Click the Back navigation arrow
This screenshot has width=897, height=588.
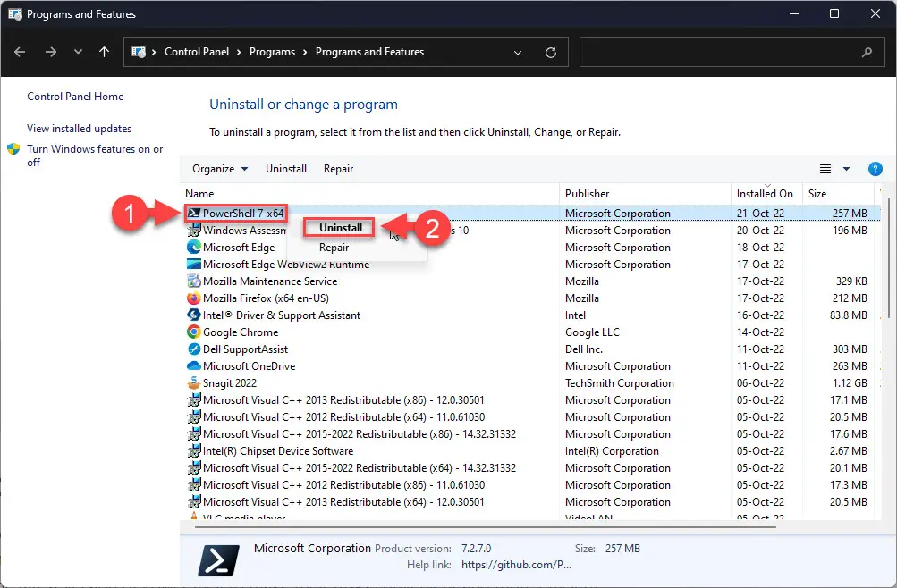click(20, 52)
